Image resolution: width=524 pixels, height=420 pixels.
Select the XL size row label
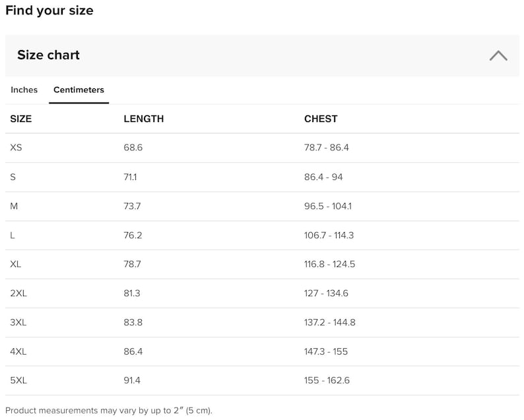16,264
